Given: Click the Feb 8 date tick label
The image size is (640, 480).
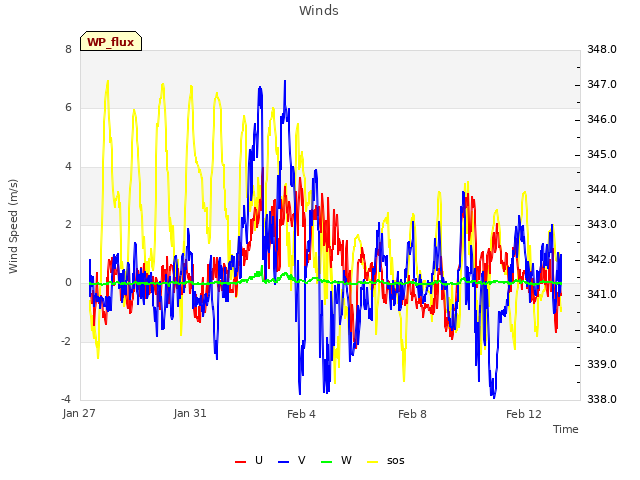Looking at the screenshot, I should [x=412, y=414].
